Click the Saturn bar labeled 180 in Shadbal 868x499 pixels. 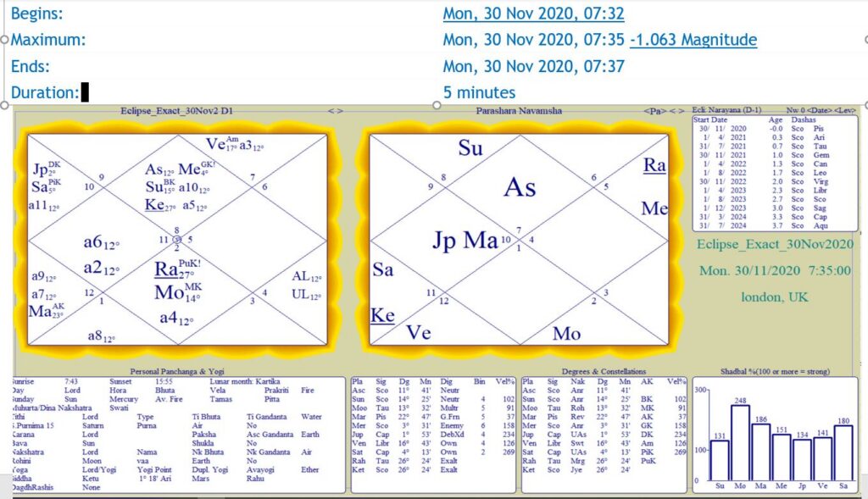(843, 453)
